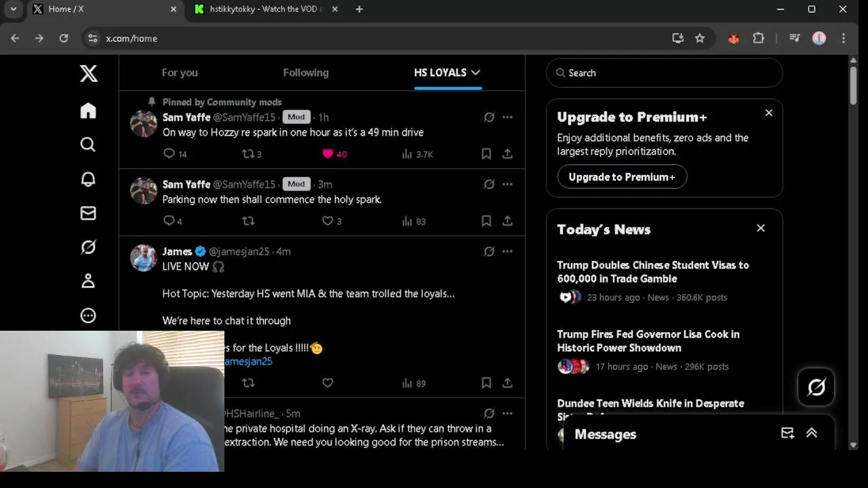Bookmark James's LIVE NOW post
The image size is (868, 488).
(486, 383)
